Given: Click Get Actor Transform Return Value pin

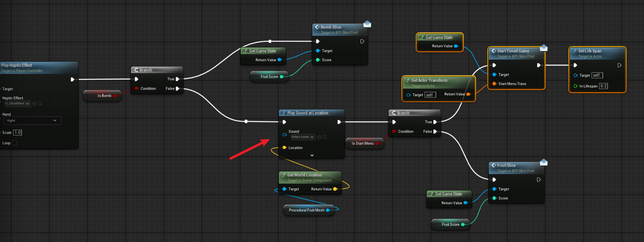Looking at the screenshot, I should 468,94.
